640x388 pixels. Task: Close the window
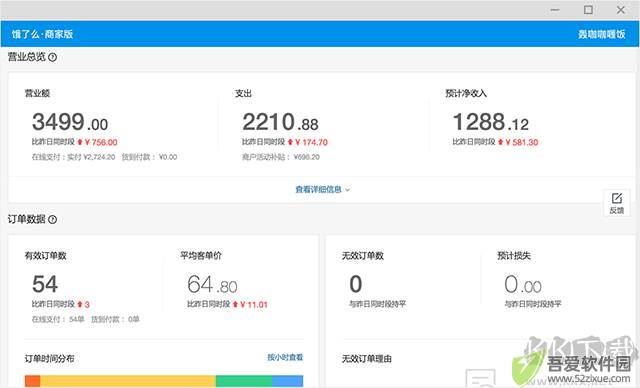point(621,10)
